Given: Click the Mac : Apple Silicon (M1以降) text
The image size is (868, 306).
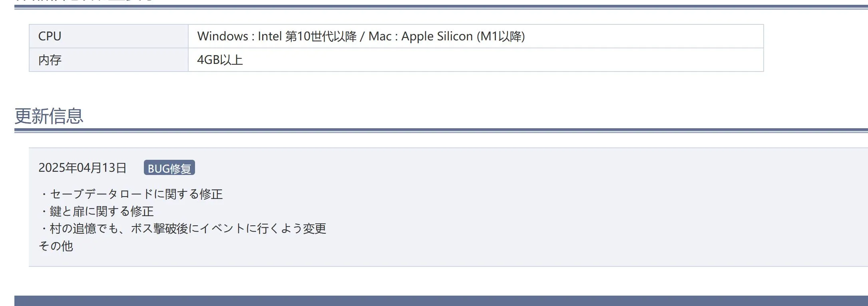Looking at the screenshot, I should 447,36.
